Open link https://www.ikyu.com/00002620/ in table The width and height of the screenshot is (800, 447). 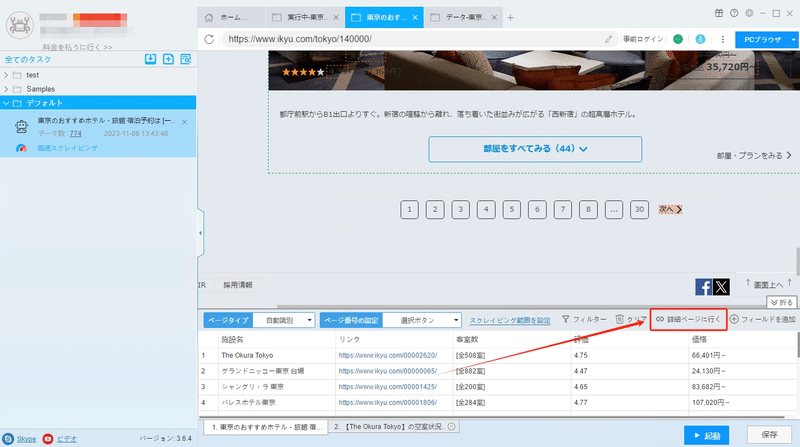click(x=388, y=355)
